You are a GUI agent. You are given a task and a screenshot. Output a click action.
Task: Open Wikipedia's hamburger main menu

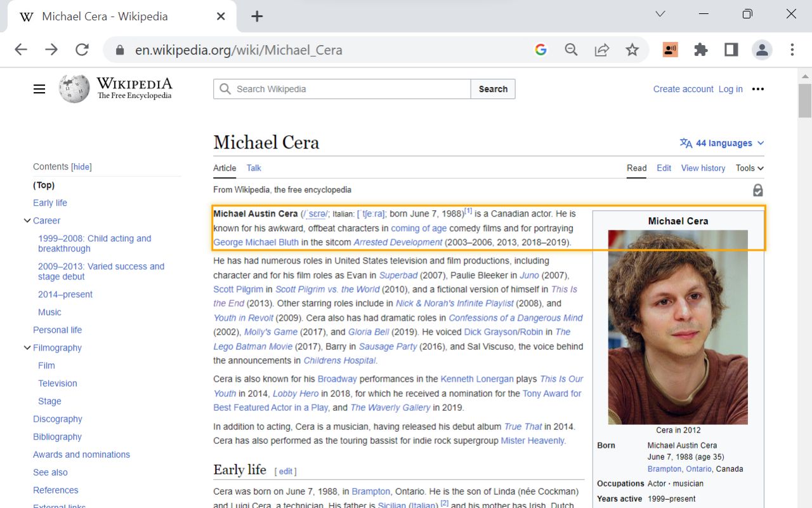click(x=39, y=89)
